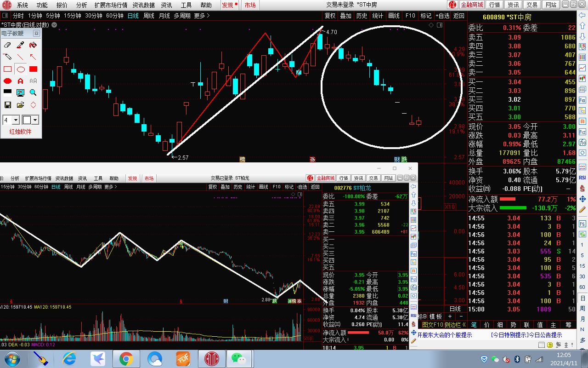Image resolution: width=588 pixels, height=368 pixels.
Task: Click the F10 icon in right sidebar
Action: (582, 99)
